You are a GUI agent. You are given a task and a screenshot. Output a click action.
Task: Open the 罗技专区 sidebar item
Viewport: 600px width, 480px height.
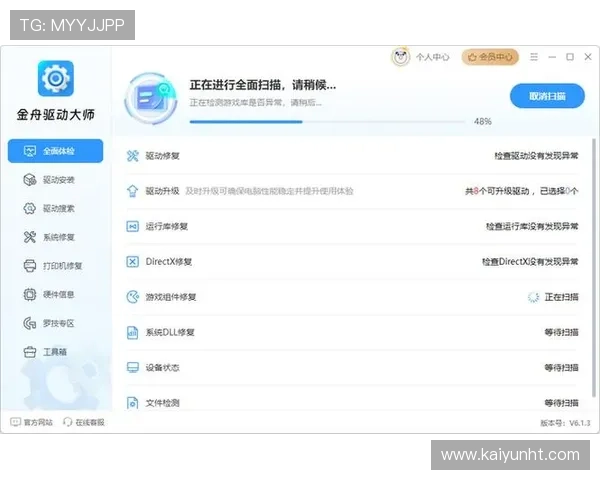[x=55, y=323]
